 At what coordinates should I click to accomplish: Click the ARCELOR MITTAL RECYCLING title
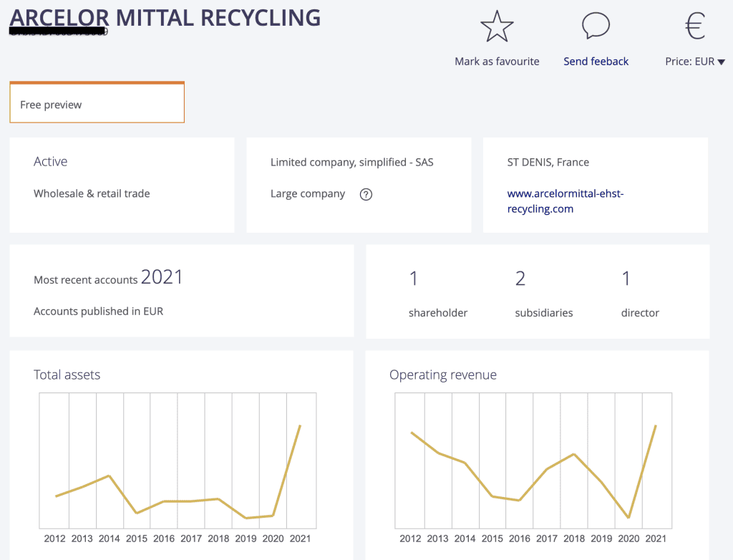165,18
